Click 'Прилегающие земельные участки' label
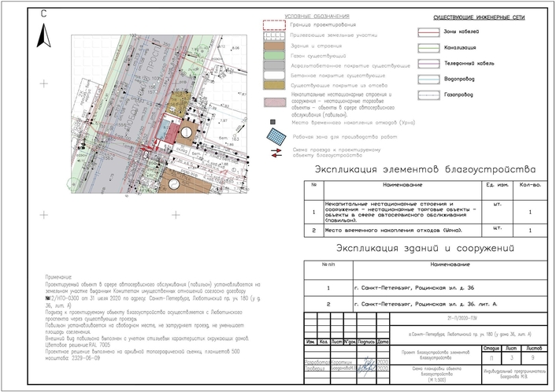556x392 pixels. [x=334, y=35]
